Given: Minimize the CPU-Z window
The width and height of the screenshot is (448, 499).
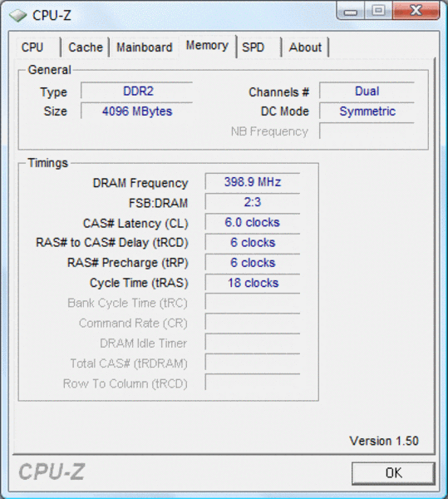Looking at the screenshot, I should pyautogui.click(x=351, y=11).
